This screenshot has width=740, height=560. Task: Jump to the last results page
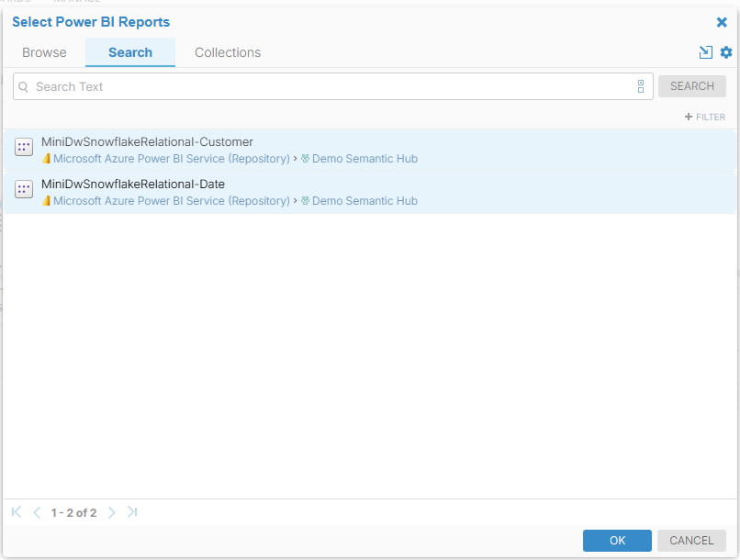pyautogui.click(x=132, y=512)
